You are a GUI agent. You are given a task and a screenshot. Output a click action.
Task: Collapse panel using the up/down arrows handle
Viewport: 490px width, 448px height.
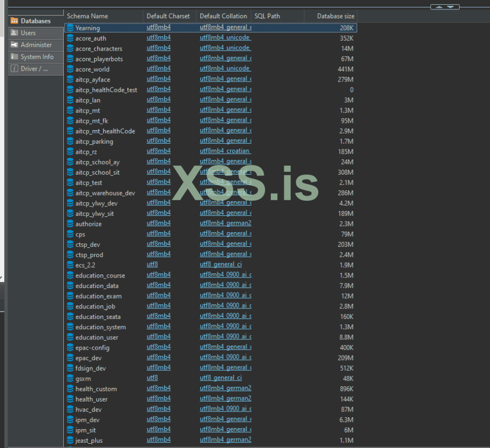[x=445, y=7]
